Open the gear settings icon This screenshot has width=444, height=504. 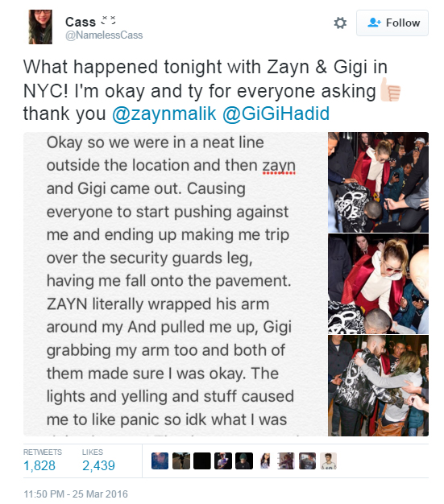tap(340, 23)
